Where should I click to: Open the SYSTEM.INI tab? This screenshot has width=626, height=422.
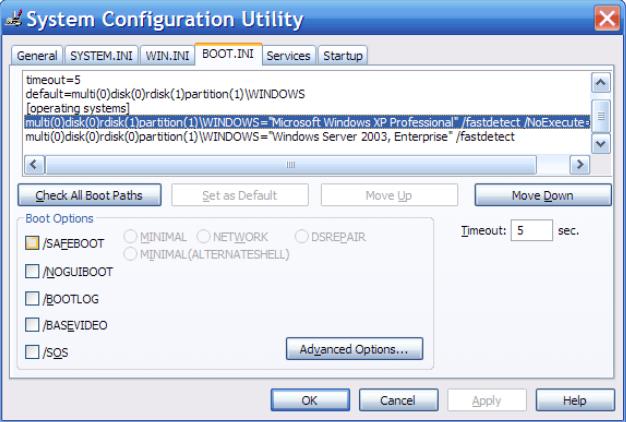101,55
